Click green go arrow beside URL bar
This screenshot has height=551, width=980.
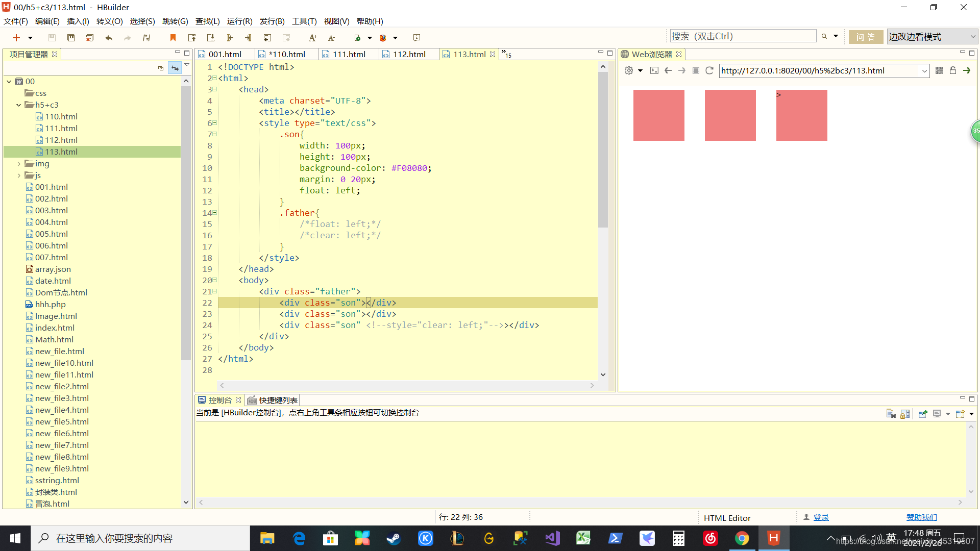click(967, 70)
